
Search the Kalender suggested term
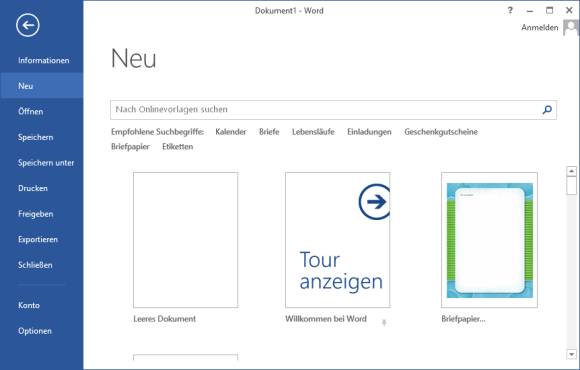[231, 132]
